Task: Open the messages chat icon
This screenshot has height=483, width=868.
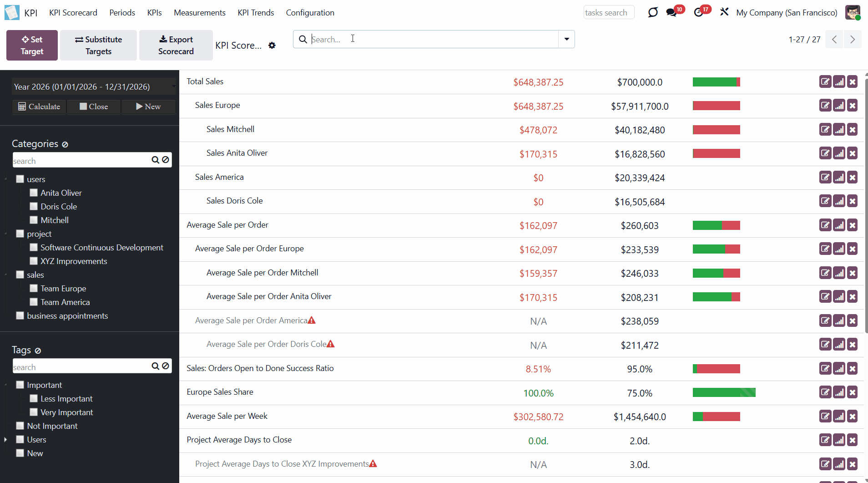Action: tap(671, 13)
